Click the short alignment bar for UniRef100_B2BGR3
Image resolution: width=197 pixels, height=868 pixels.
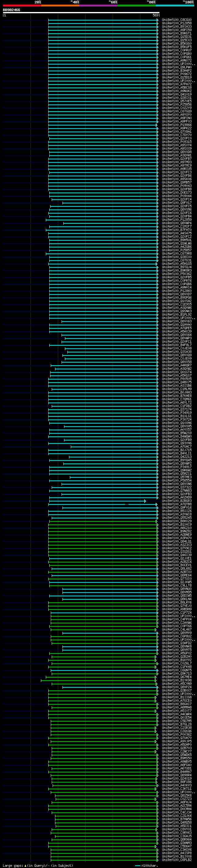click(x=98, y=501)
